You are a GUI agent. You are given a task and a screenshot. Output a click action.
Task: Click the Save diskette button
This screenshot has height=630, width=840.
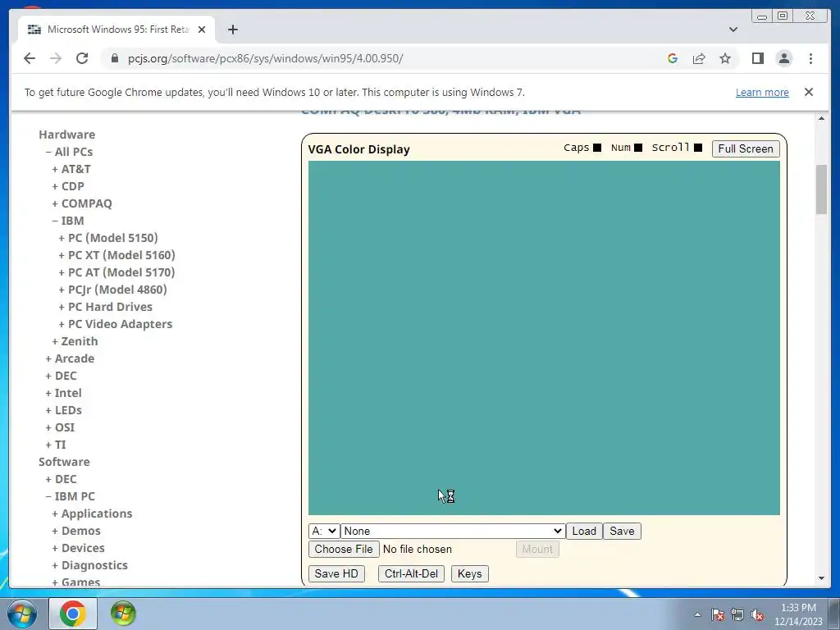622,531
